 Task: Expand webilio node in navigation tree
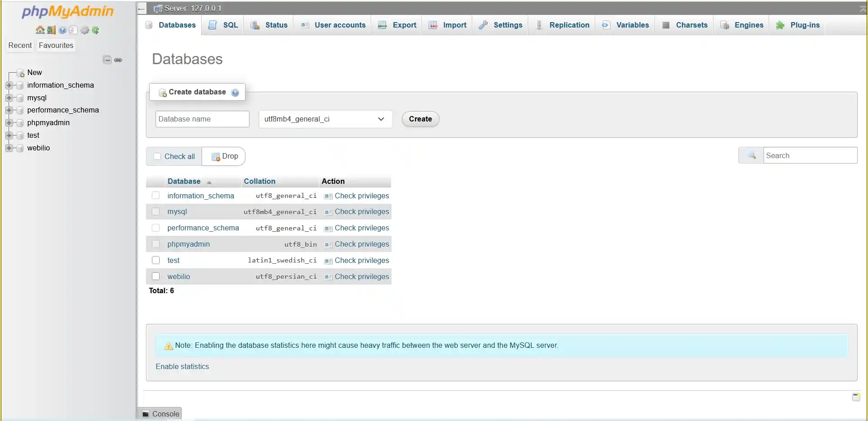coord(9,148)
